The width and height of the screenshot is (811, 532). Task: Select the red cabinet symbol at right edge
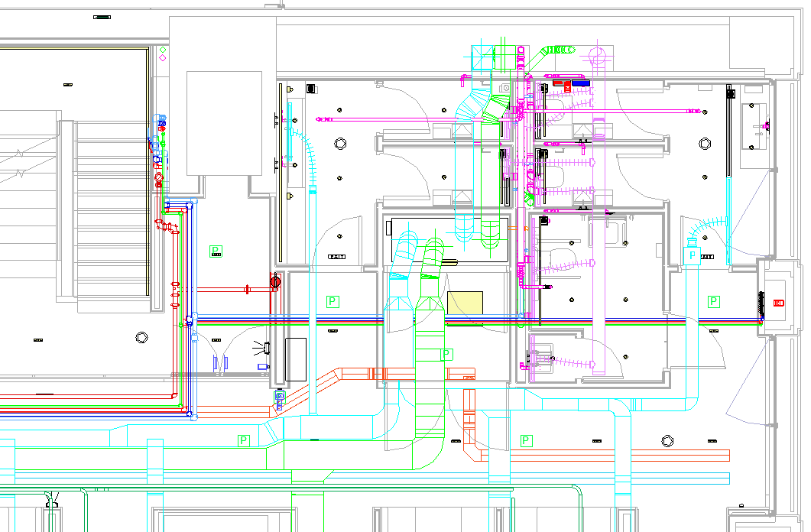(778, 303)
